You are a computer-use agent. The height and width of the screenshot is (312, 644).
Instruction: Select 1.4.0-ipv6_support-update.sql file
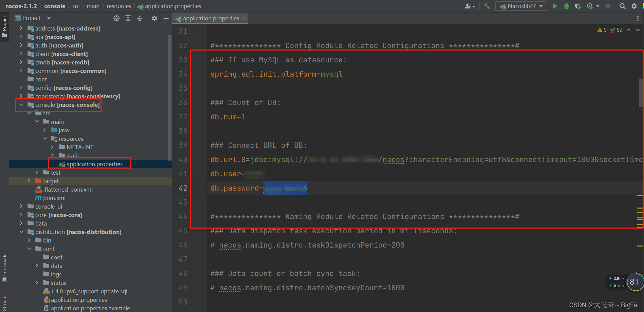tap(85, 291)
